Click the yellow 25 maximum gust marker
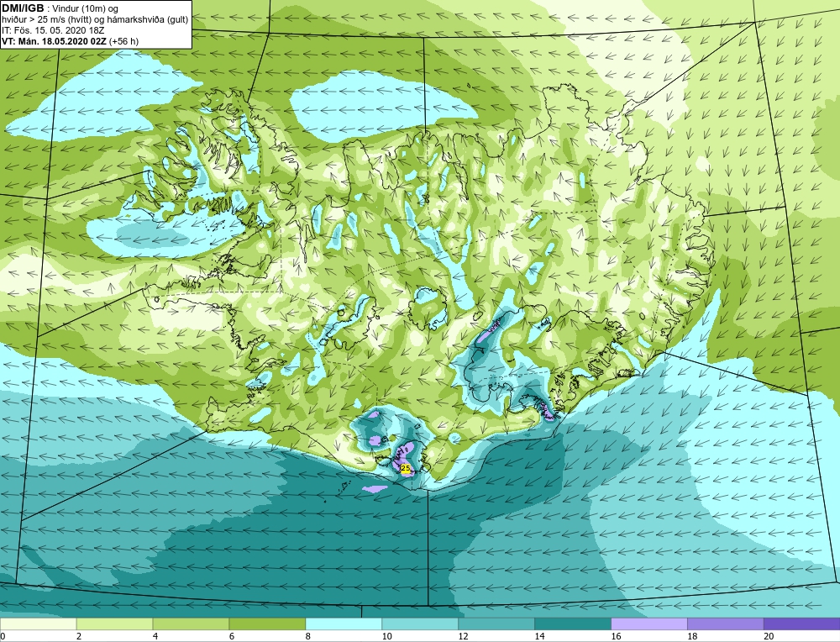Screen dimensions: 840x642 (x=406, y=468)
